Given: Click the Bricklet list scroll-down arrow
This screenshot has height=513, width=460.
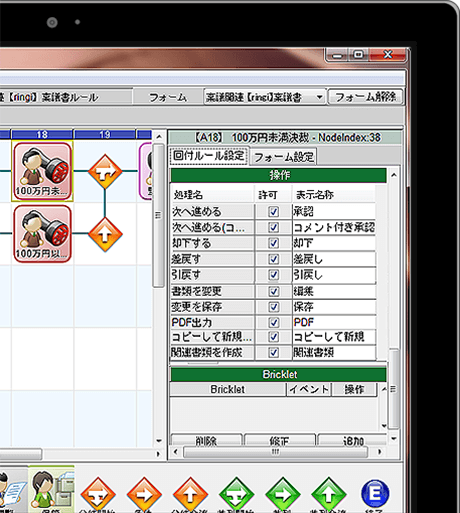Looking at the screenshot, I should 384,426.
